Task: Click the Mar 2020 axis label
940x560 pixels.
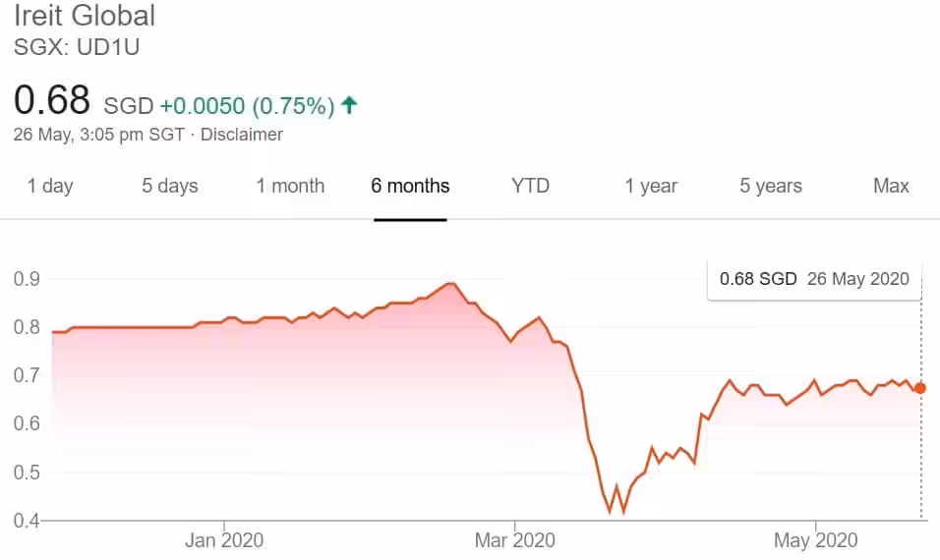Action: (515, 539)
